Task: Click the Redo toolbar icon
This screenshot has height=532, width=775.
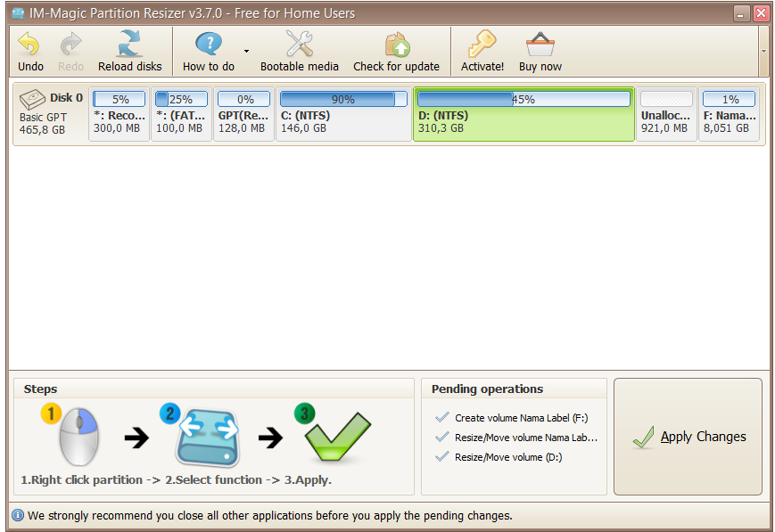Action: (70, 42)
